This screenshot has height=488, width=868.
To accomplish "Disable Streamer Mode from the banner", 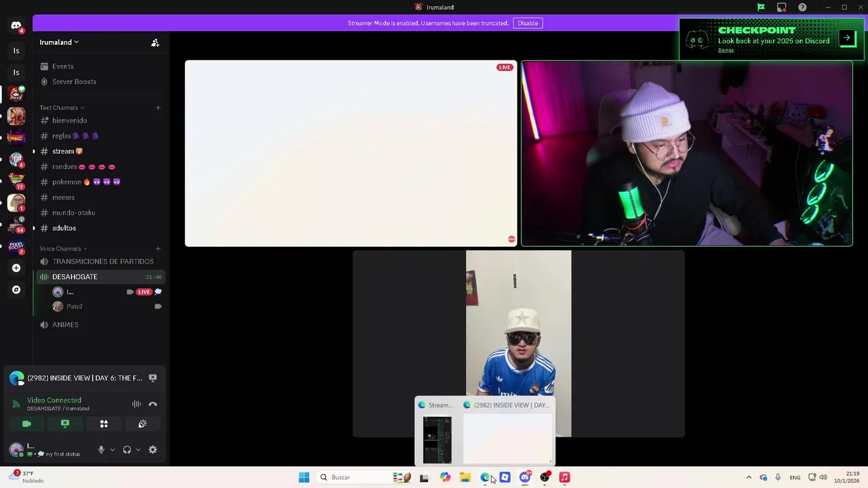I will (x=528, y=23).
